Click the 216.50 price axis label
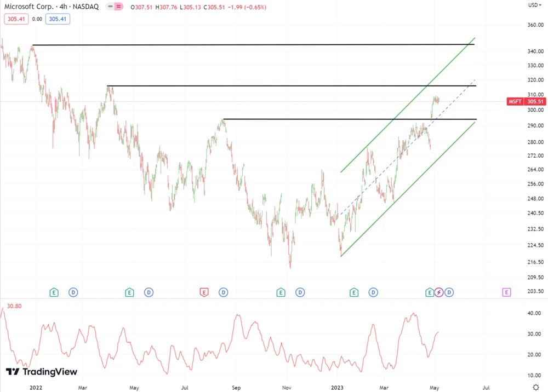Viewport: 548px width, 392px height. [x=535, y=262]
